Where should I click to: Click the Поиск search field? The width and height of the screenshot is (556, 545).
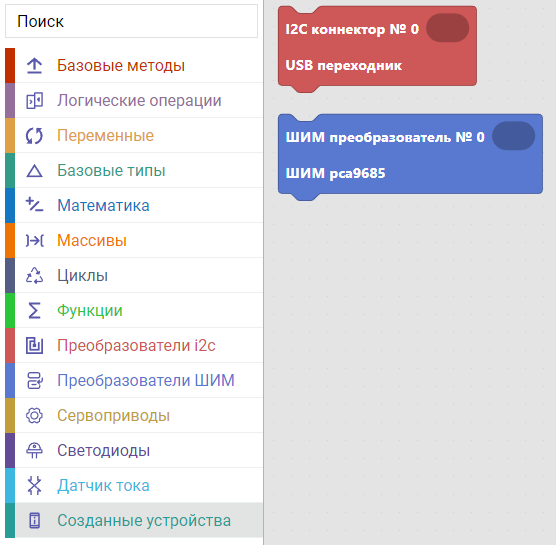131,21
